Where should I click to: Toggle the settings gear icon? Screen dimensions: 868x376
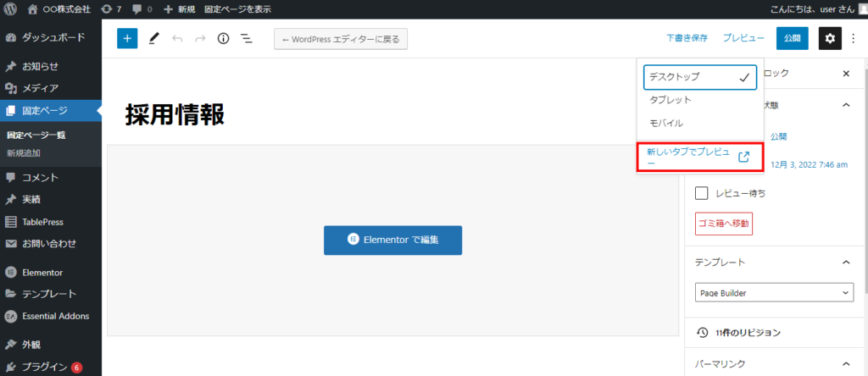pos(831,38)
